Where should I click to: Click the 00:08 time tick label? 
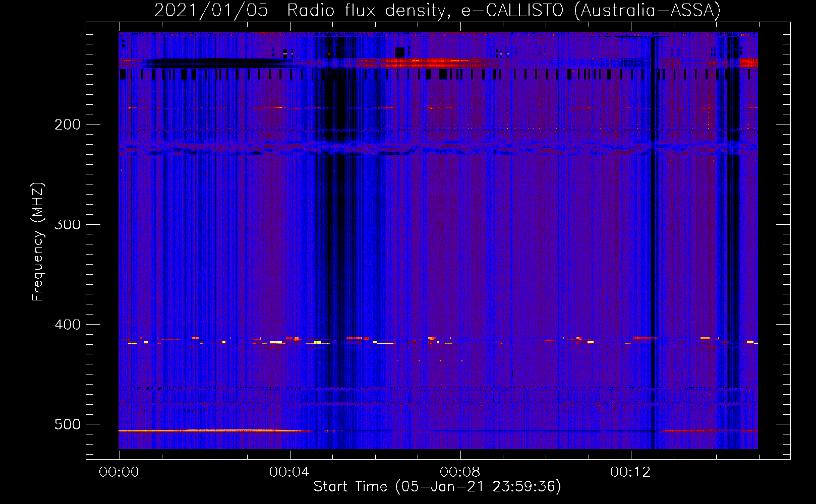point(460,472)
